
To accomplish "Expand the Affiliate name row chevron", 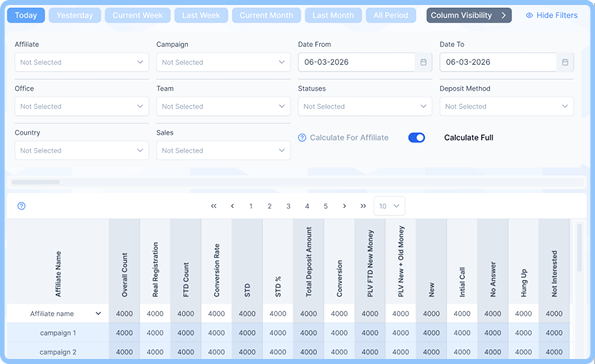I will (x=98, y=314).
